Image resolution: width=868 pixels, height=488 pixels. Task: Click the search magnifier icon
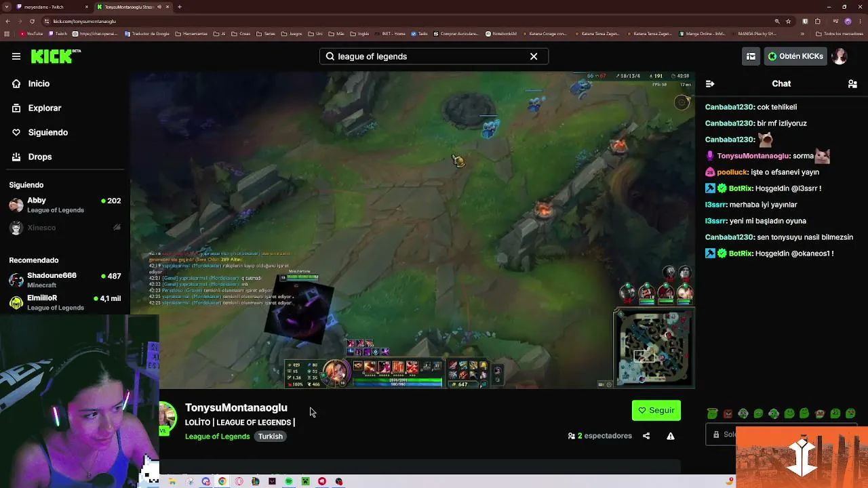(330, 56)
